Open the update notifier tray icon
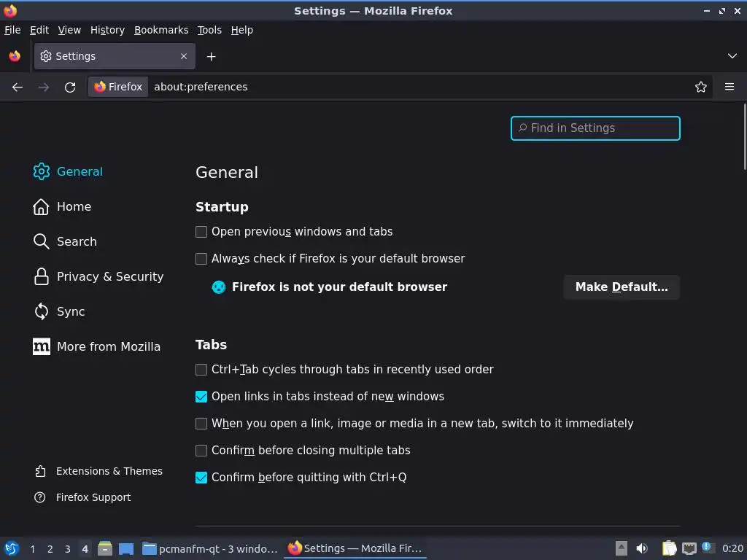The width and height of the screenshot is (747, 560). (x=707, y=547)
